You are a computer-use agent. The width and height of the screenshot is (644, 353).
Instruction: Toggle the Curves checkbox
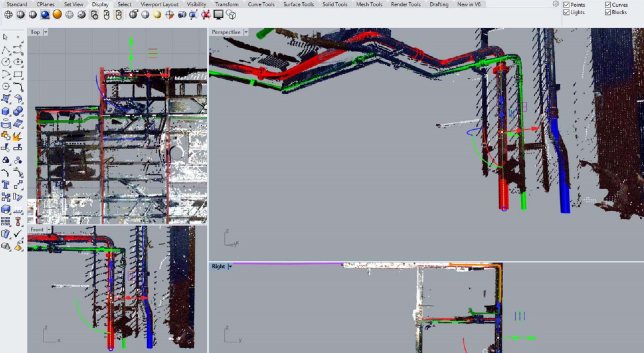[x=608, y=5]
